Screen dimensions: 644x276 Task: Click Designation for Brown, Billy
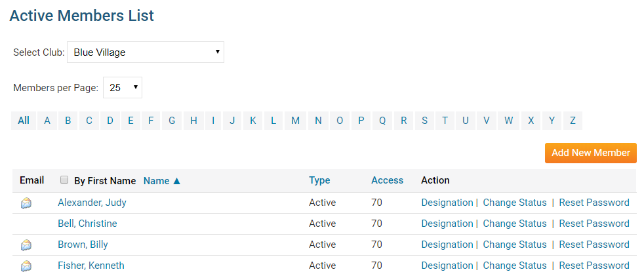click(447, 245)
